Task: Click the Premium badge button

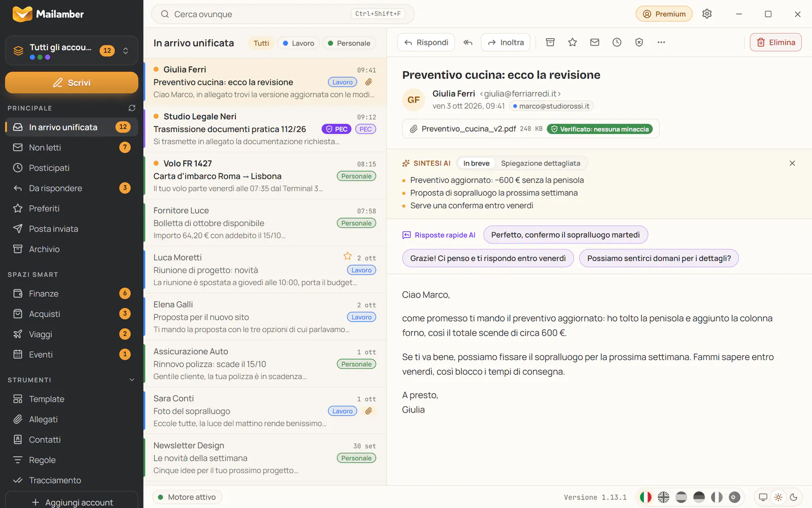Action: pyautogui.click(x=664, y=14)
